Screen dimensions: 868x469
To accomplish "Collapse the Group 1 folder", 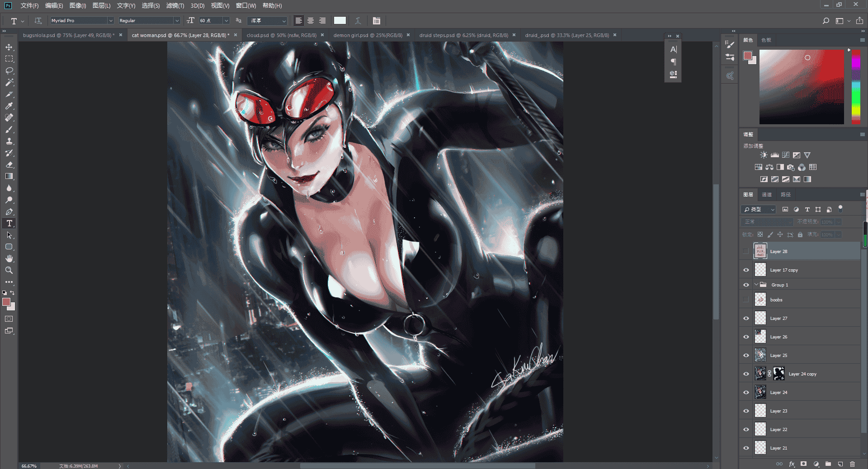I will 756,285.
